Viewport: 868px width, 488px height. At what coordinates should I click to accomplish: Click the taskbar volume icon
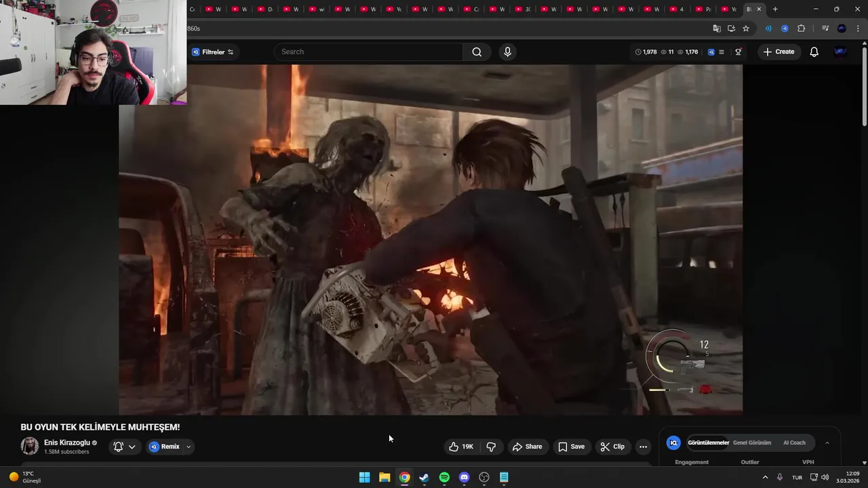pos(825,477)
